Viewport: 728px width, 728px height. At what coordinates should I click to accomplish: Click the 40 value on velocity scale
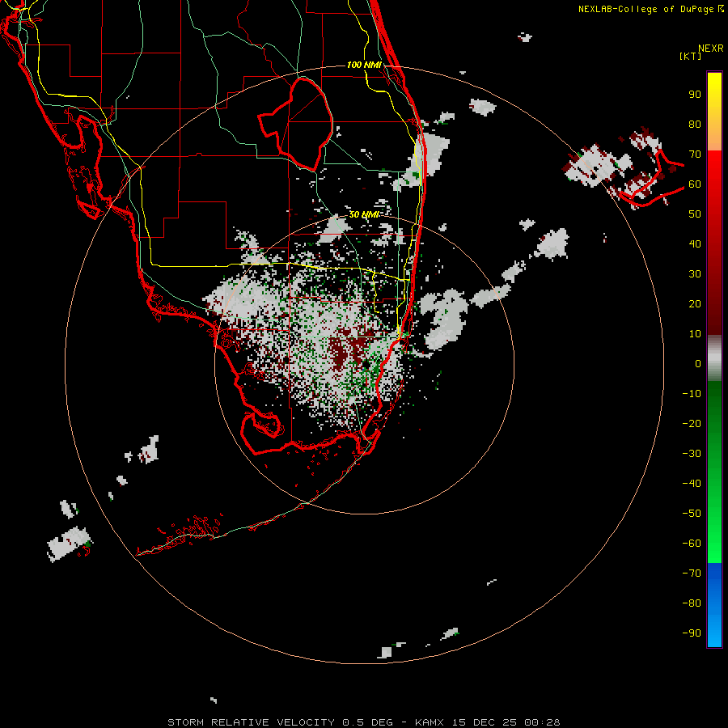tap(695, 244)
